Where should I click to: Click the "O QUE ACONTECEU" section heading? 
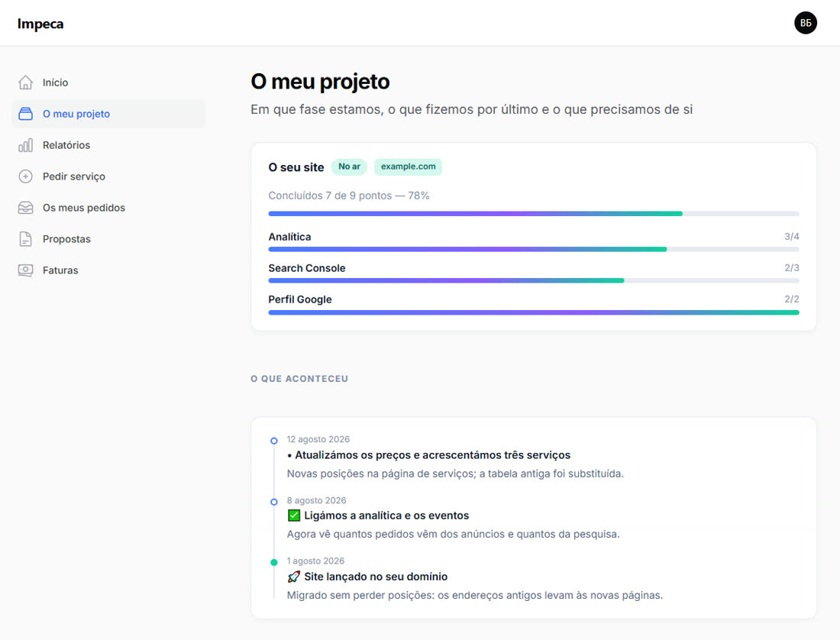pyautogui.click(x=299, y=379)
